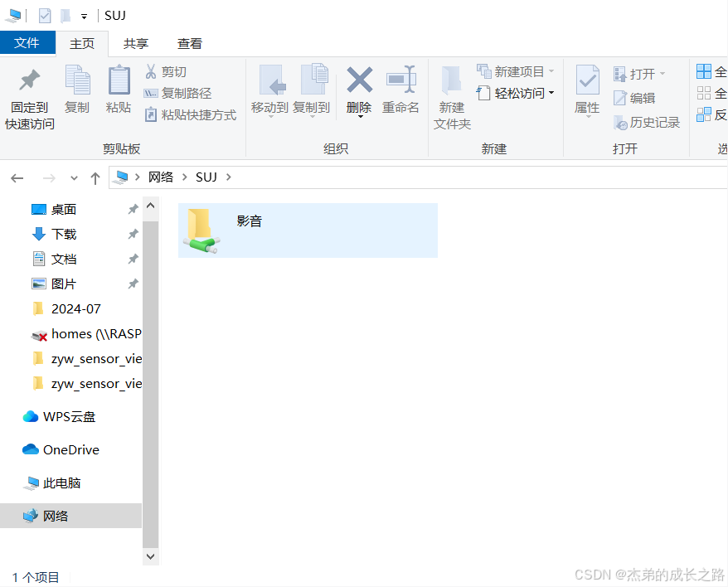Click 剪切 (Cut) scissors button
The width and height of the screenshot is (728, 587).
166,71
